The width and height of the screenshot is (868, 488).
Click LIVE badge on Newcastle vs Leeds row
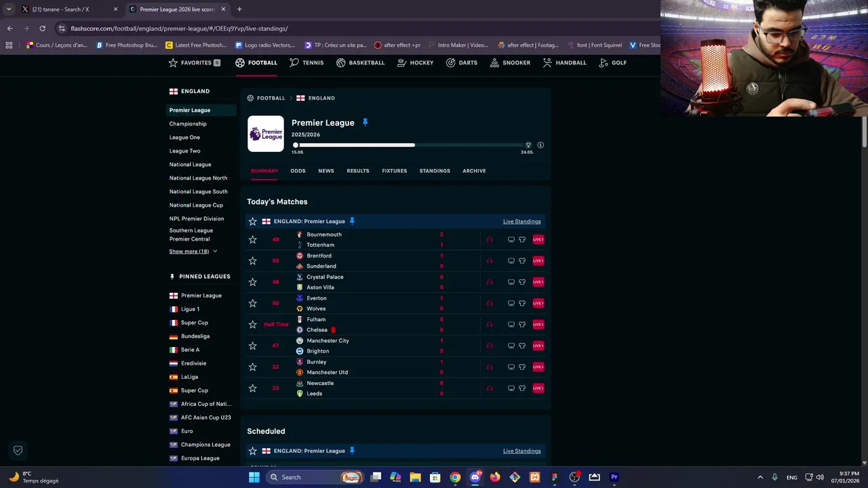[538, 388]
